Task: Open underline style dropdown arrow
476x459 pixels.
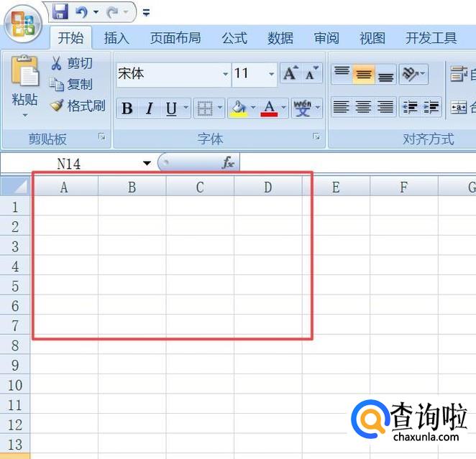Action: pos(186,108)
